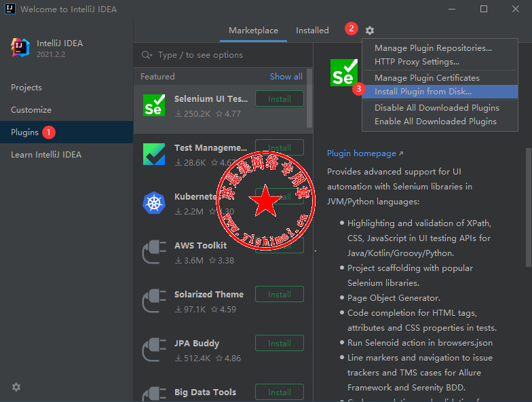
Task: Click the IntelliJ title bar app icon
Action: [10, 9]
